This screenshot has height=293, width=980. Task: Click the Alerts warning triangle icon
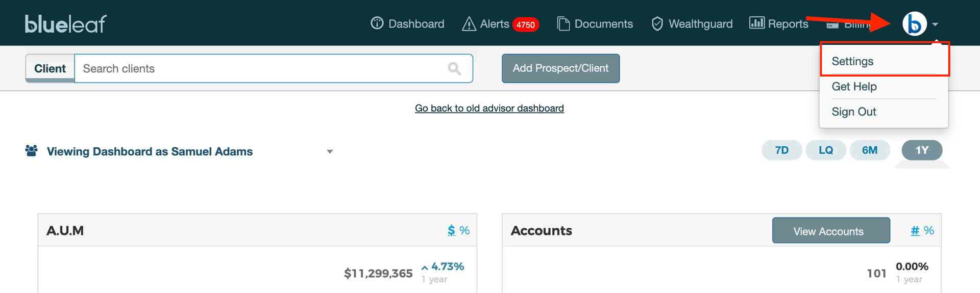pos(469,24)
